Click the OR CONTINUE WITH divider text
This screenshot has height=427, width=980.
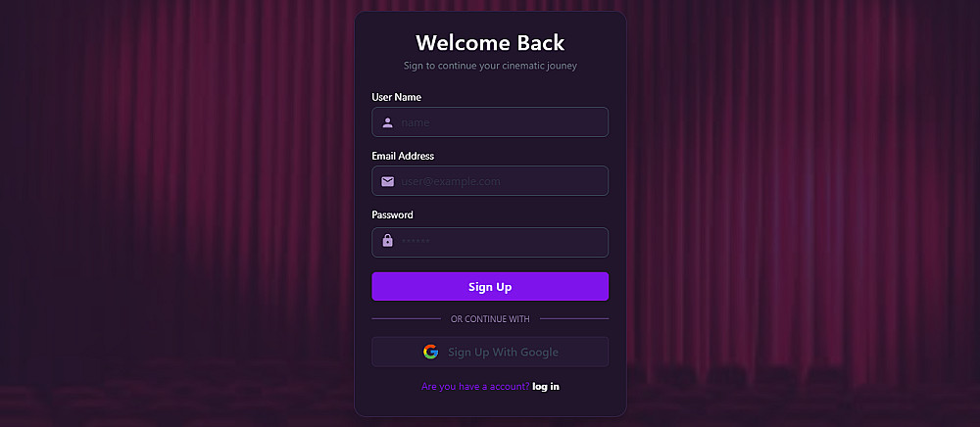click(490, 319)
